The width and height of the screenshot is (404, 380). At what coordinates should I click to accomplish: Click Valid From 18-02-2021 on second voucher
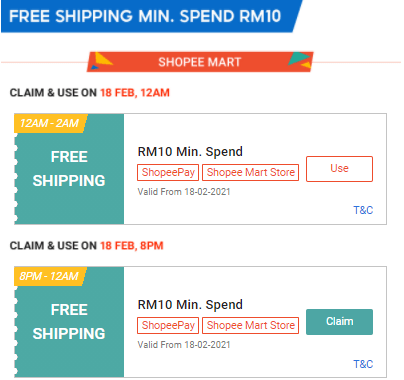point(184,345)
